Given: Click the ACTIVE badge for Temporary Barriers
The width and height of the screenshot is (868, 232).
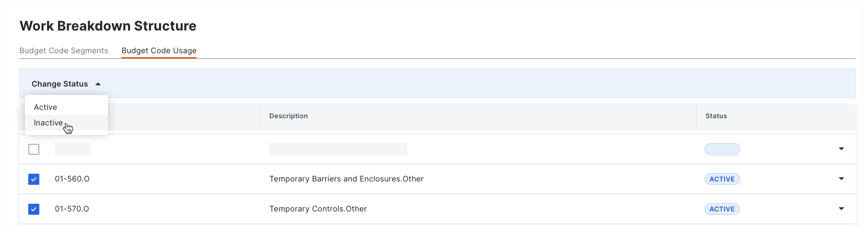Looking at the screenshot, I should pos(722,179).
